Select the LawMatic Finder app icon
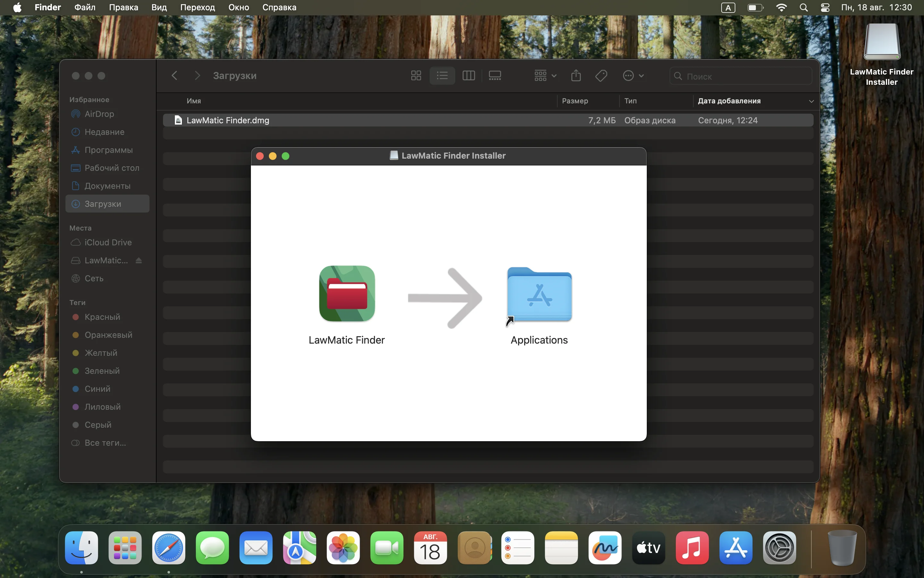This screenshot has width=924, height=578. [347, 293]
